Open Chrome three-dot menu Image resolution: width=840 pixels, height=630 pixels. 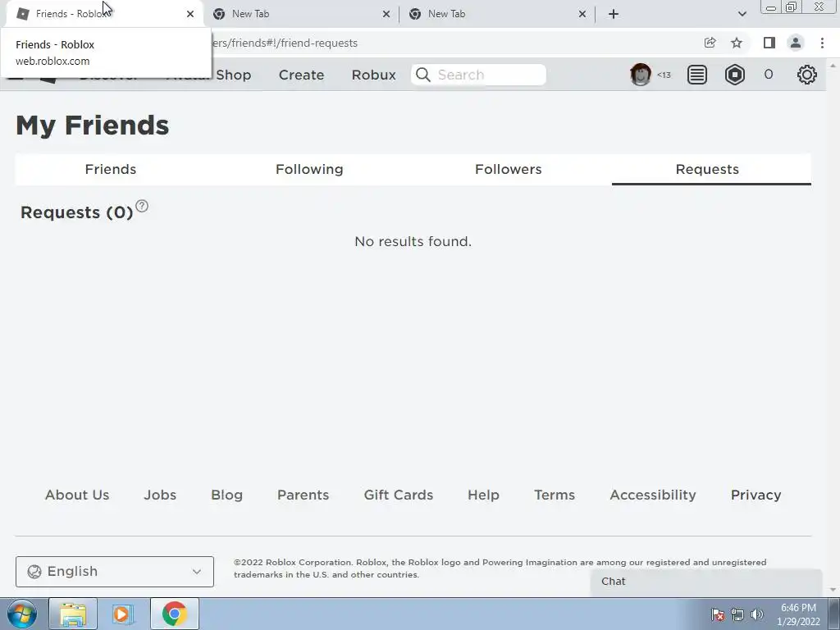point(822,43)
